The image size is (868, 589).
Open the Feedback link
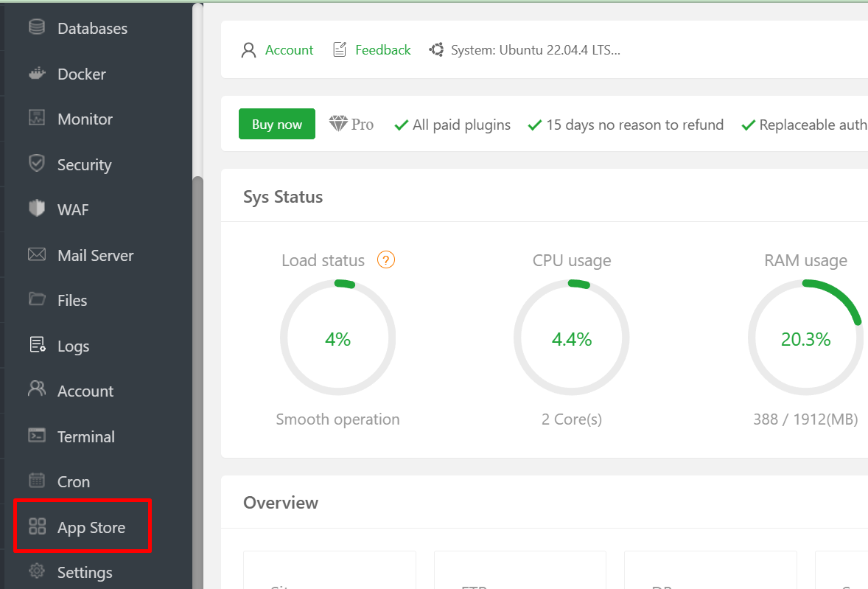tap(382, 49)
